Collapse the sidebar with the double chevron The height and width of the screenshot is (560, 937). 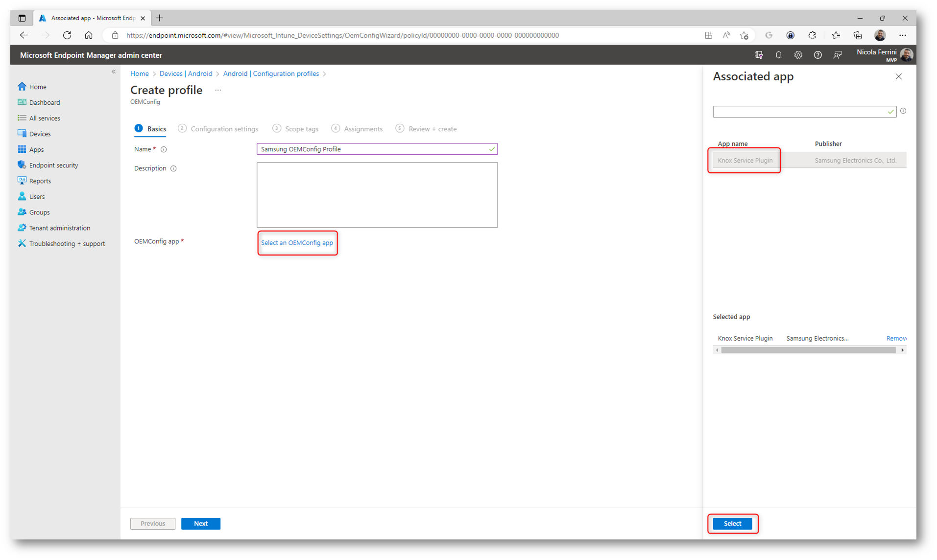point(114,71)
